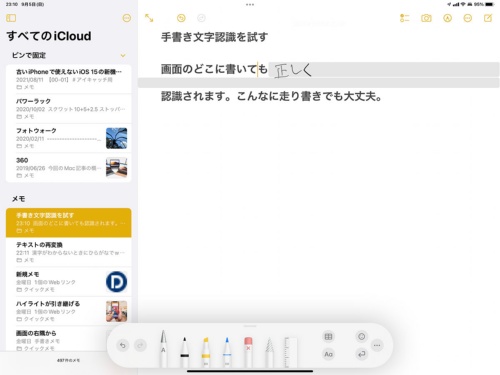Viewport: 500px width, 375px height.
Task: Toggle the sidebar panel icon
Action: pyautogui.click(x=11, y=18)
